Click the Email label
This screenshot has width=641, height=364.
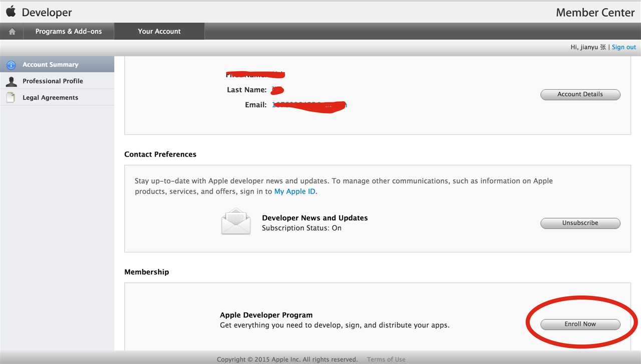[x=256, y=105]
